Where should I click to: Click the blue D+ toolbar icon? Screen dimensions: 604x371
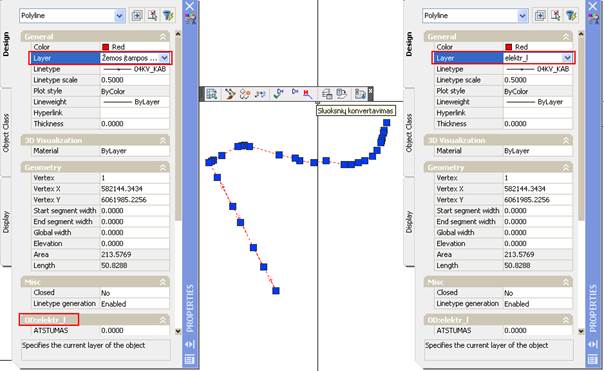coord(295,92)
